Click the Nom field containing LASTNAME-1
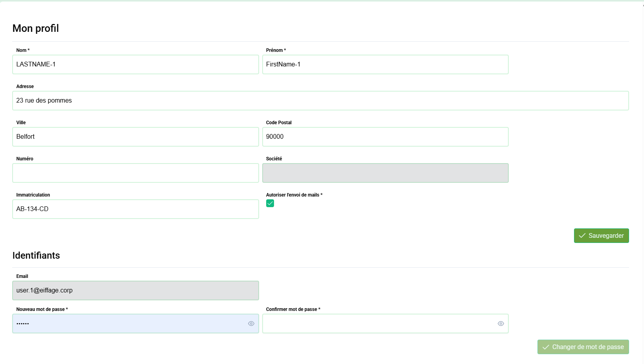The image size is (644, 364). 135,64
